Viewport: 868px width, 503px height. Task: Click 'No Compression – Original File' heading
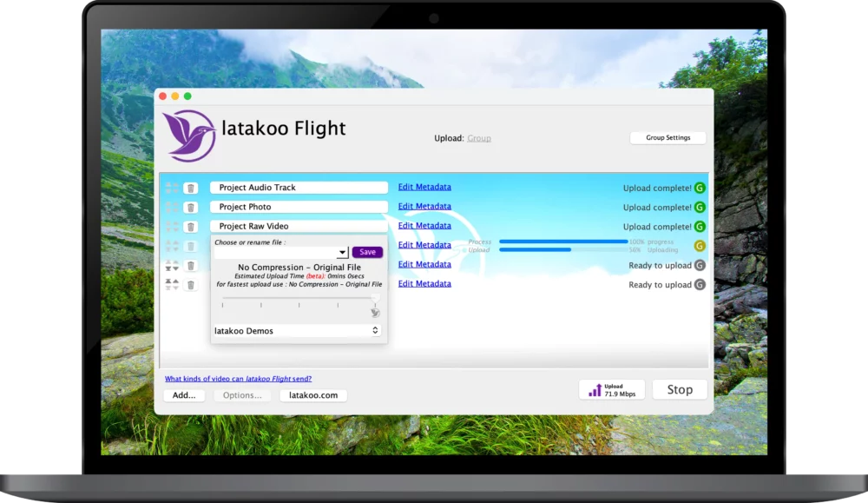tap(299, 267)
